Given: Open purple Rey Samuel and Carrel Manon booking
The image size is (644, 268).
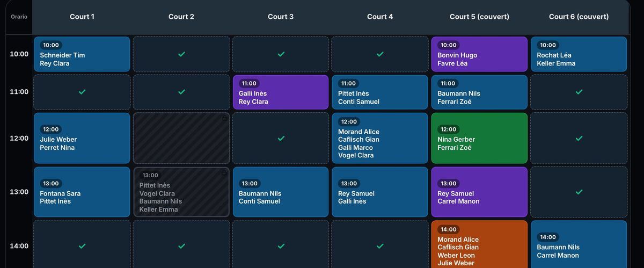Looking at the screenshot, I should click(x=479, y=192).
